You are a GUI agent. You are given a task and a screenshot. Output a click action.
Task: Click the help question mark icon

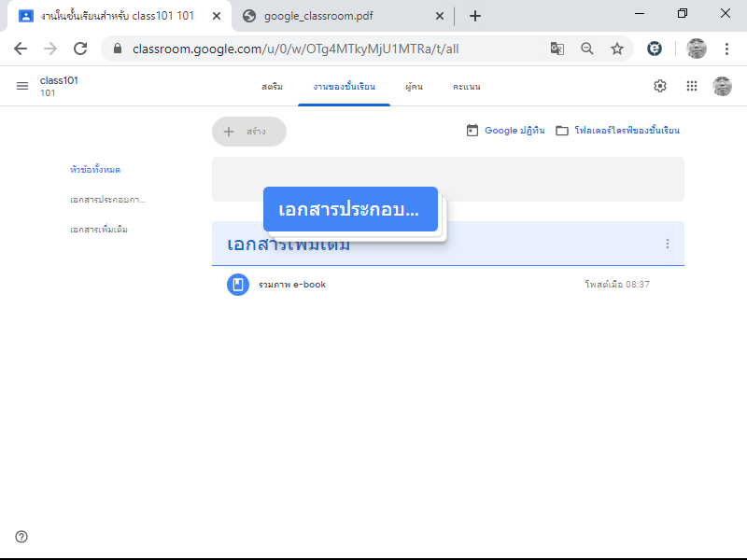pos(21,537)
